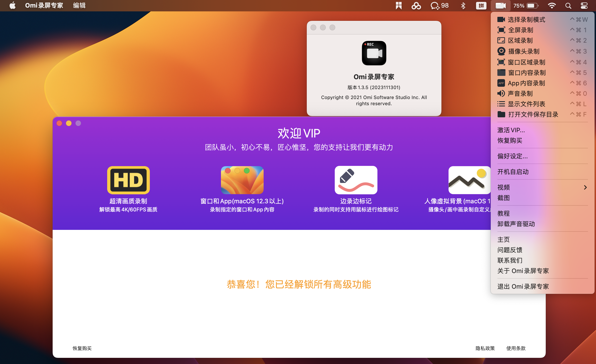Click the 窗口区域录制 icon
Screen dimensions: 596x364
[x=501, y=62]
